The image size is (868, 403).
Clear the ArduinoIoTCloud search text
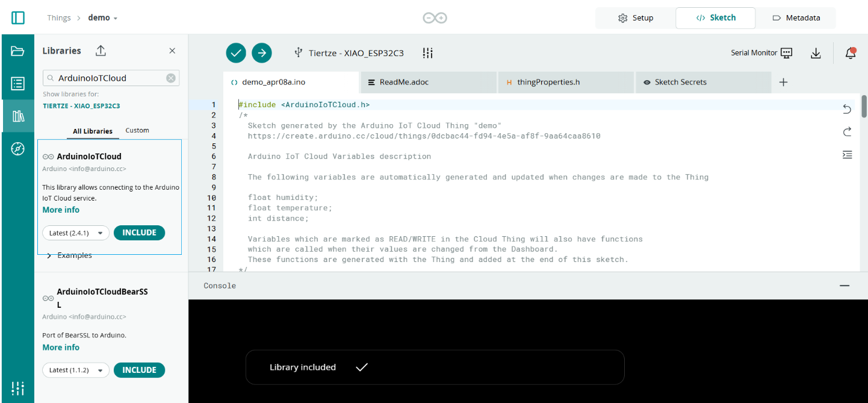coord(171,78)
